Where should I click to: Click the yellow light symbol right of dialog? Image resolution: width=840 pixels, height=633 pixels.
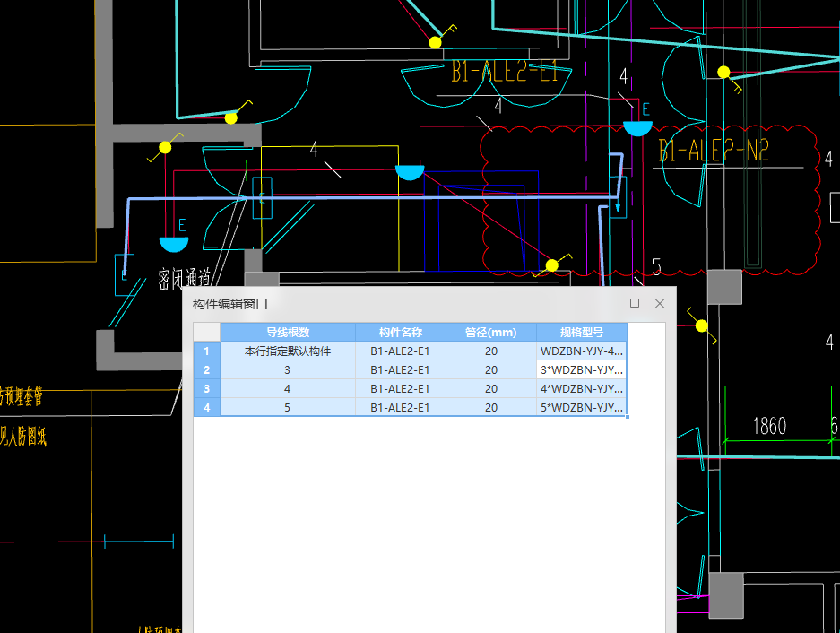pyautogui.click(x=701, y=325)
